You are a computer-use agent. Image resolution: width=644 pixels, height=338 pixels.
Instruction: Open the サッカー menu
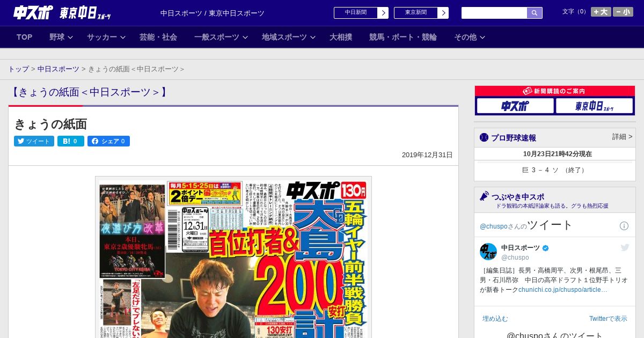point(102,37)
